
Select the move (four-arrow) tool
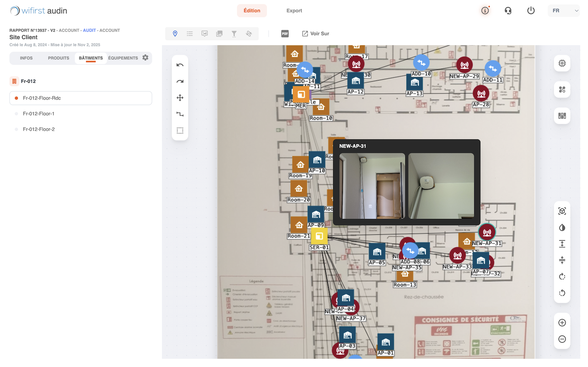pos(180,98)
